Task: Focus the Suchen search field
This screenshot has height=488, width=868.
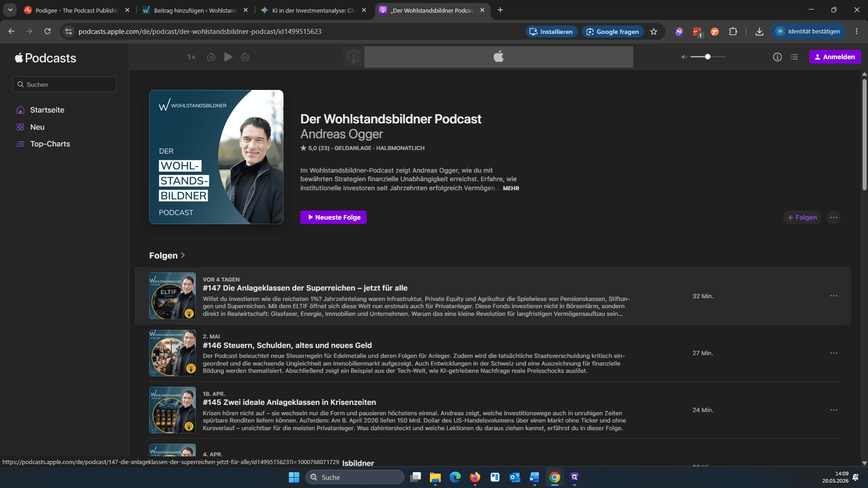Action: (x=65, y=84)
